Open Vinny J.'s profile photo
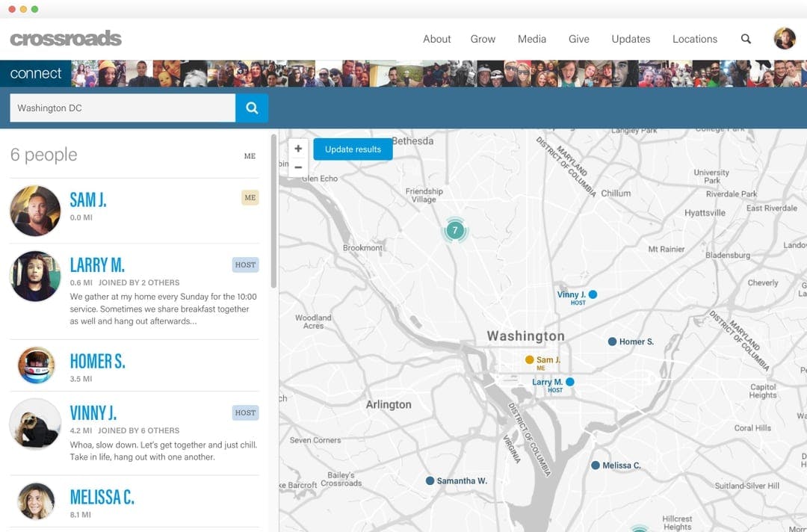 click(35, 424)
